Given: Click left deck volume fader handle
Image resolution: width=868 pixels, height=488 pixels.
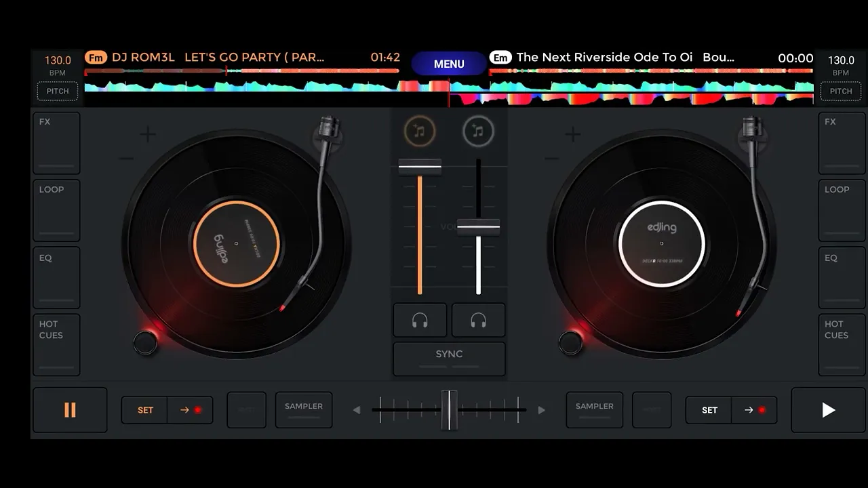Looking at the screenshot, I should click(420, 167).
